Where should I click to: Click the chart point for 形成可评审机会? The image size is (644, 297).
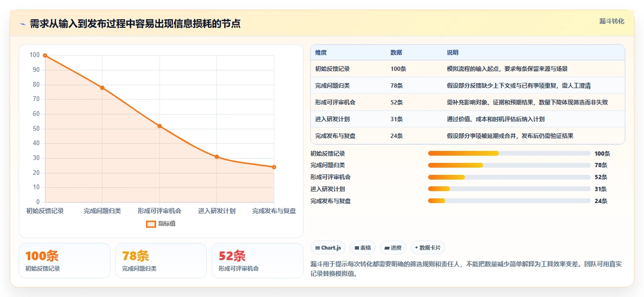[159, 126]
